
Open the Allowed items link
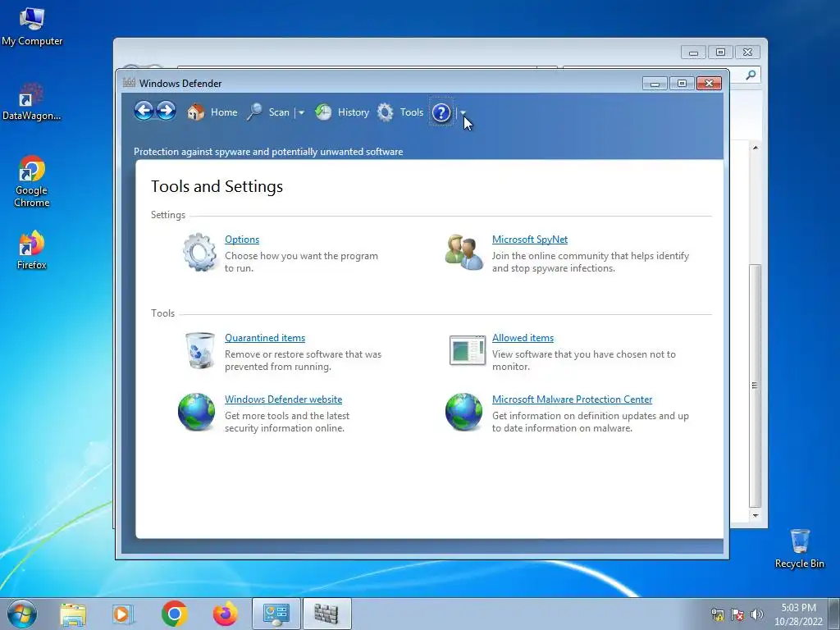pos(523,338)
